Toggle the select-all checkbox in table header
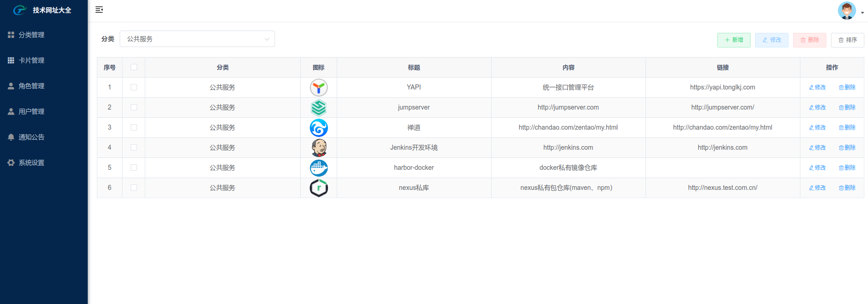 (x=134, y=67)
